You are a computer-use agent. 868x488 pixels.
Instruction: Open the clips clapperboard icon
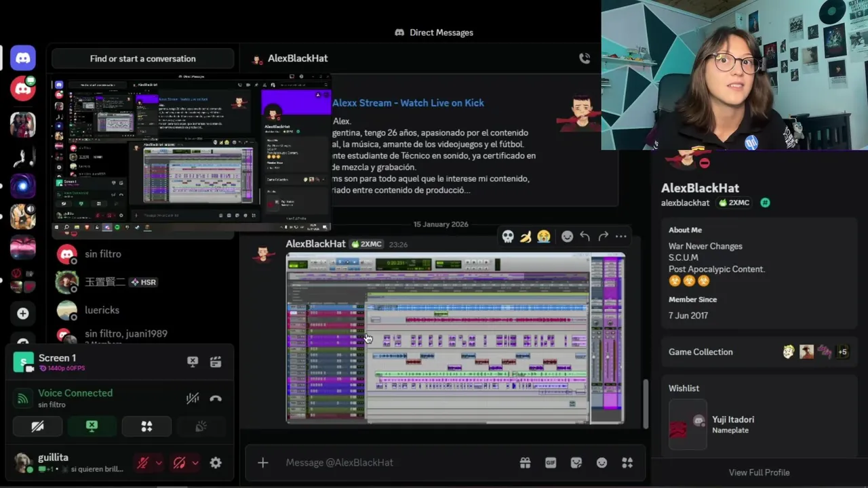click(216, 362)
